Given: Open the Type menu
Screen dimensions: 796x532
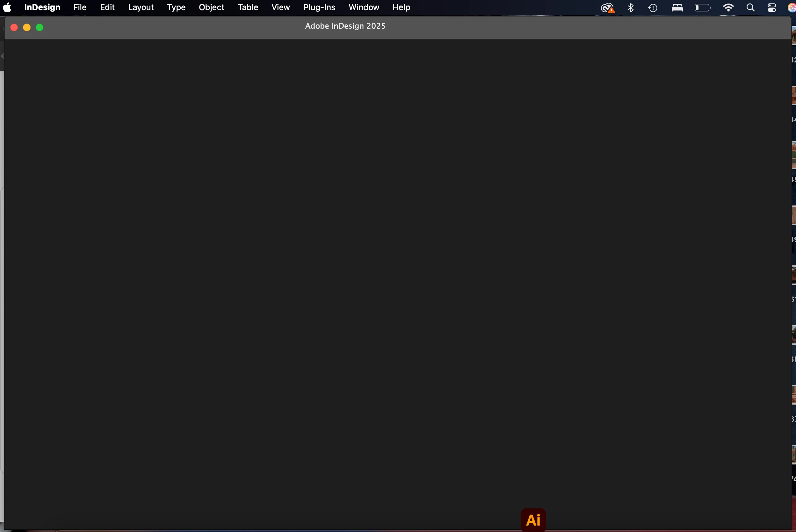Looking at the screenshot, I should click(176, 7).
